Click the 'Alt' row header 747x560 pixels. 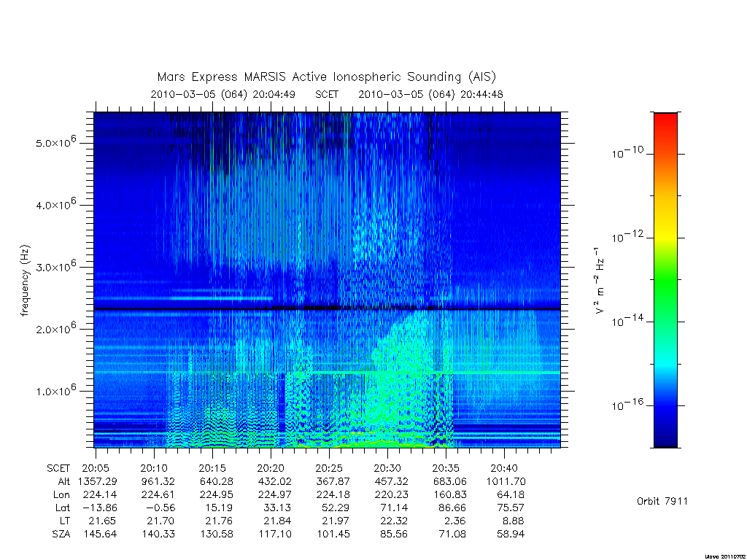tap(64, 481)
